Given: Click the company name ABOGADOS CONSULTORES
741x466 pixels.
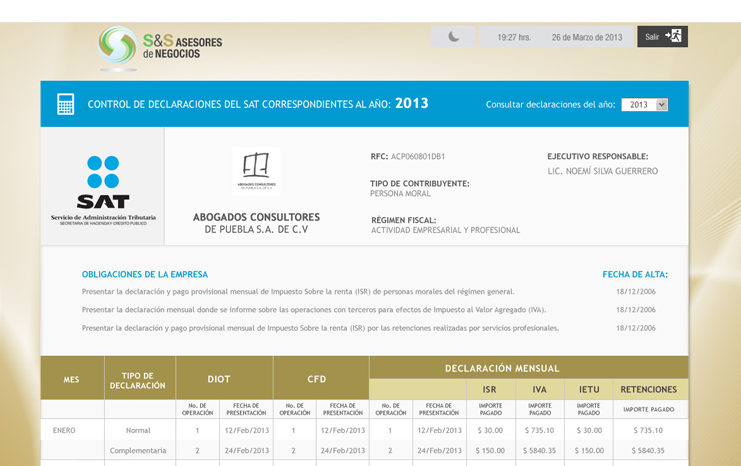Looking at the screenshot, I should pyautogui.click(x=256, y=217).
